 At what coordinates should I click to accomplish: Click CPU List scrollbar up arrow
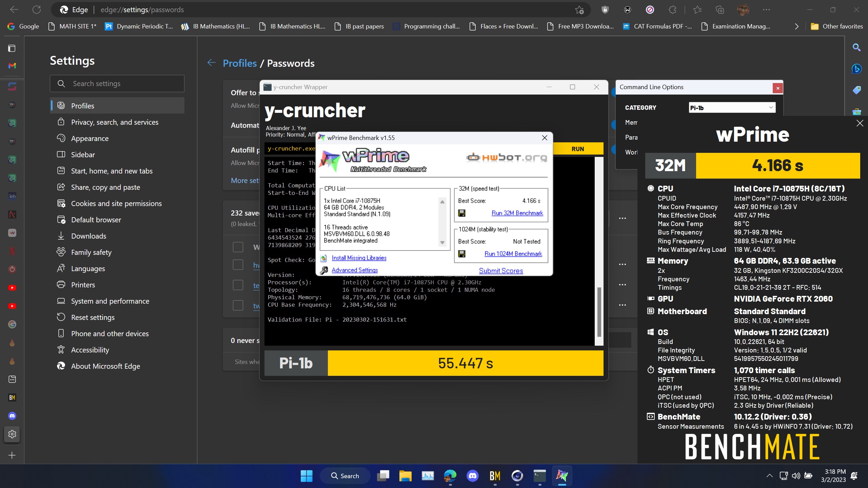[x=442, y=202]
